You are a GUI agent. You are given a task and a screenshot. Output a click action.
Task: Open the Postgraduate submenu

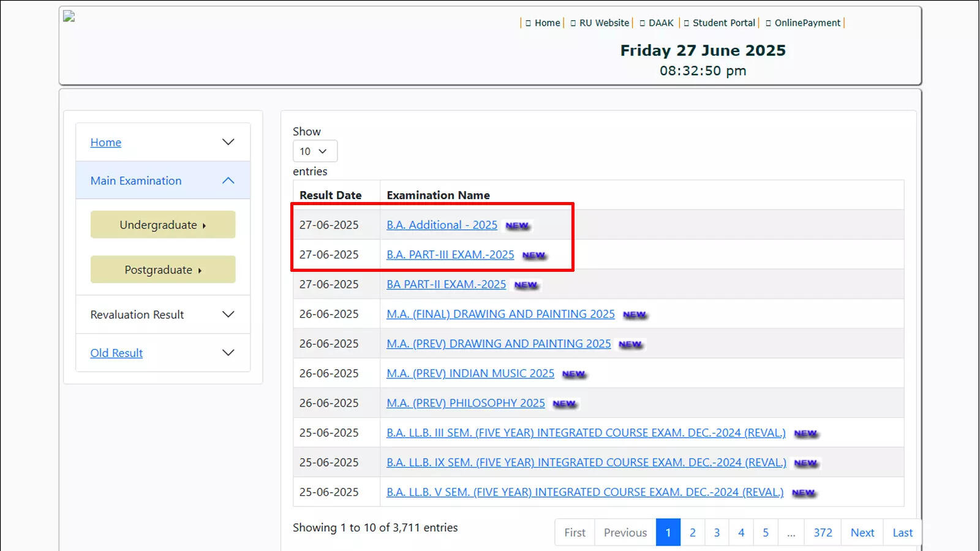click(163, 269)
